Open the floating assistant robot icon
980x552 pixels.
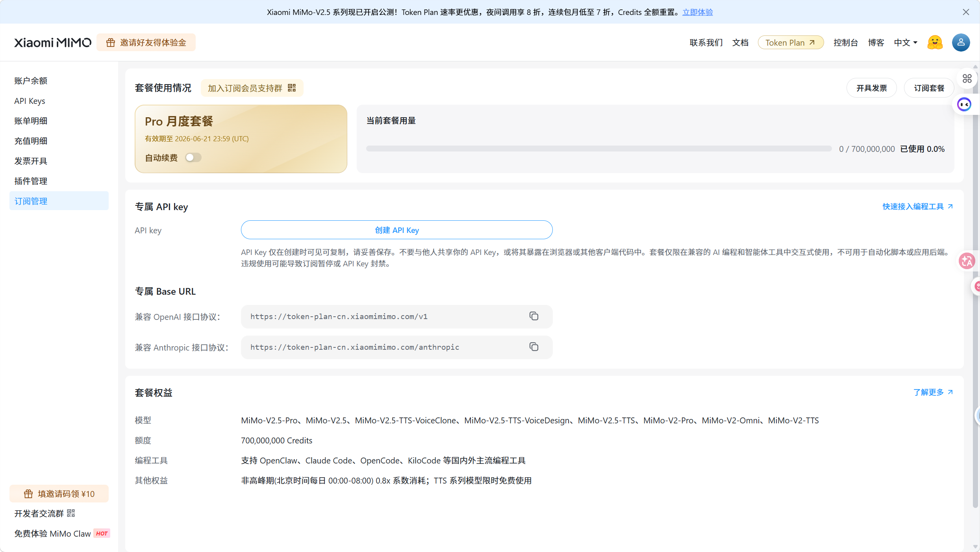pyautogui.click(x=964, y=104)
